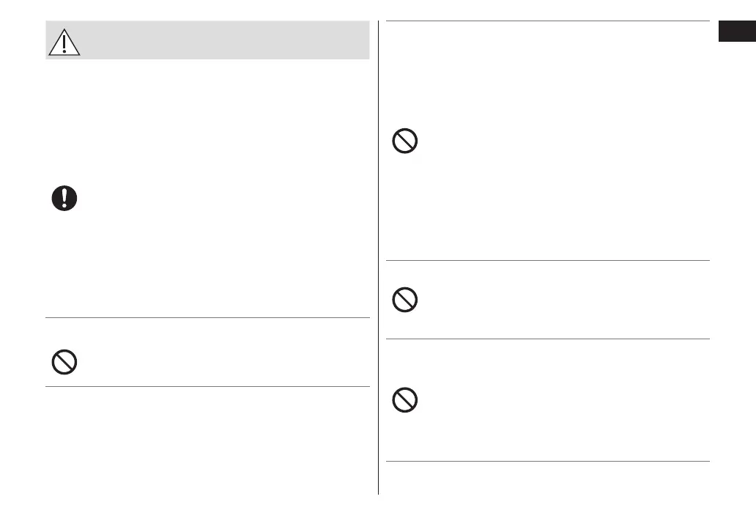Click the left-column line under the prohibition icon
The width and height of the screenshot is (756, 532).
207,386
